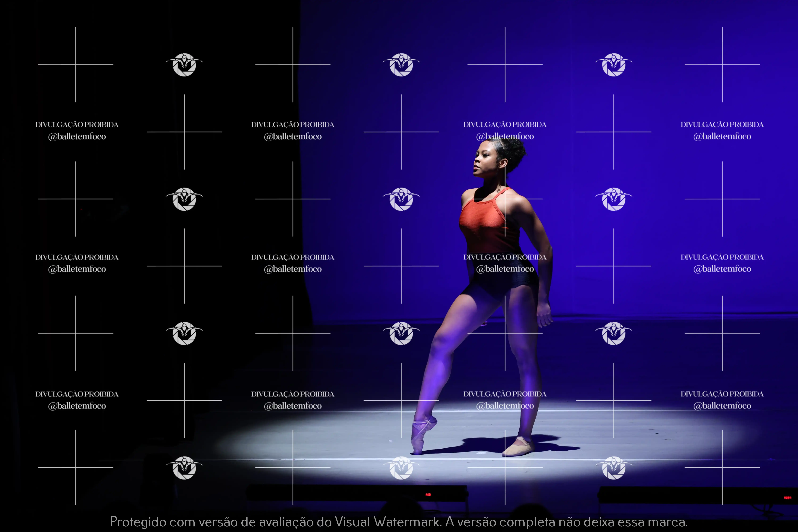The image size is (798, 532).
Task: Click the 'Visual Watermark' words in bottom caption
Action: (387, 522)
